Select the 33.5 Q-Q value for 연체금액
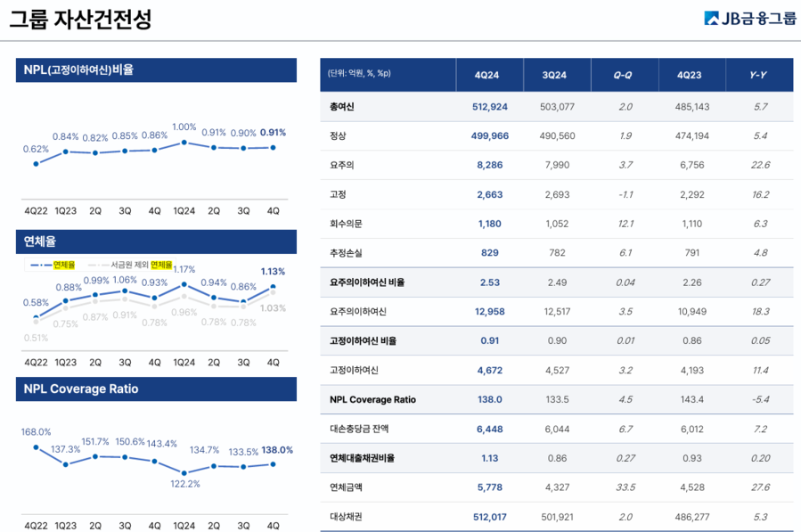The image size is (801, 532). click(624, 487)
